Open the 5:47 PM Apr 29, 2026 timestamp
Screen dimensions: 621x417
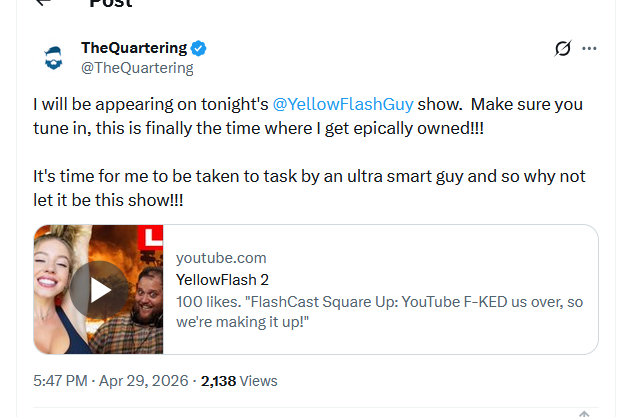[x=110, y=381]
